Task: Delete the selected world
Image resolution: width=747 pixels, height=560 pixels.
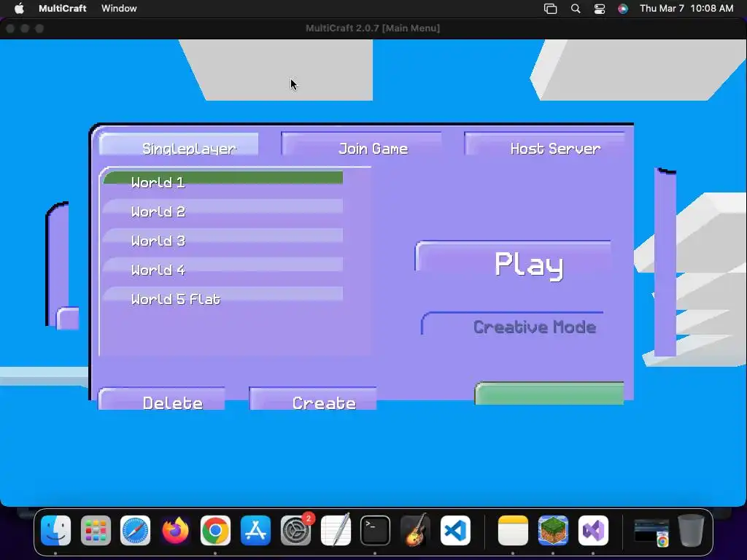Action: [x=161, y=399]
